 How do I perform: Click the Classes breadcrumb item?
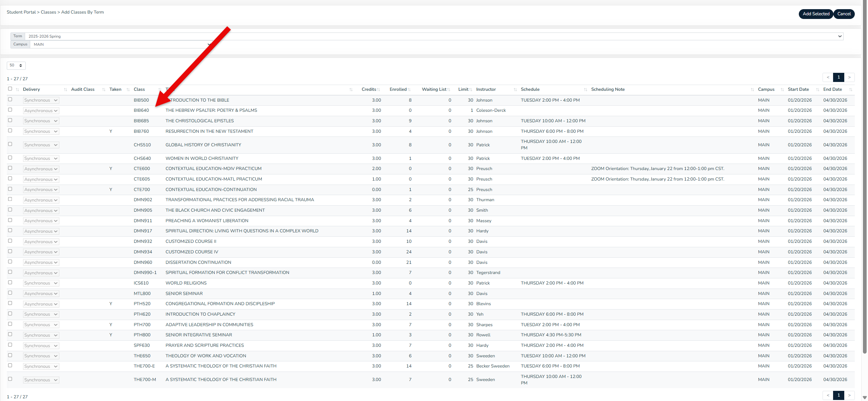point(48,12)
